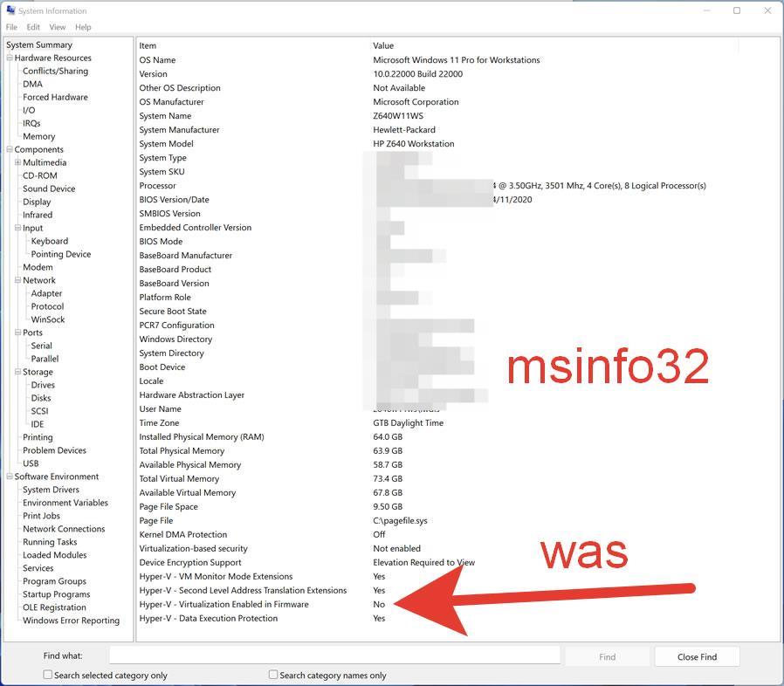The width and height of the screenshot is (784, 686).
Task: Select the Drives category
Action: pos(43,385)
